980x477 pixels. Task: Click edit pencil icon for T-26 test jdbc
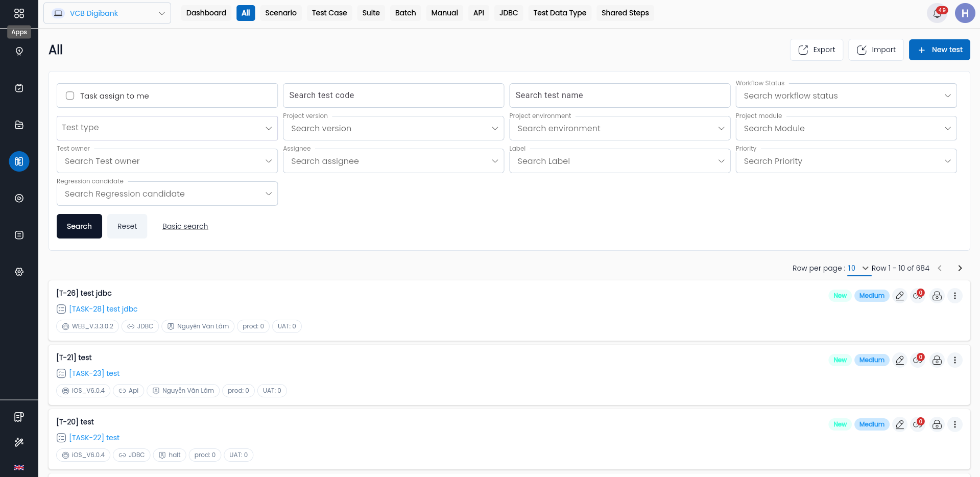(900, 296)
